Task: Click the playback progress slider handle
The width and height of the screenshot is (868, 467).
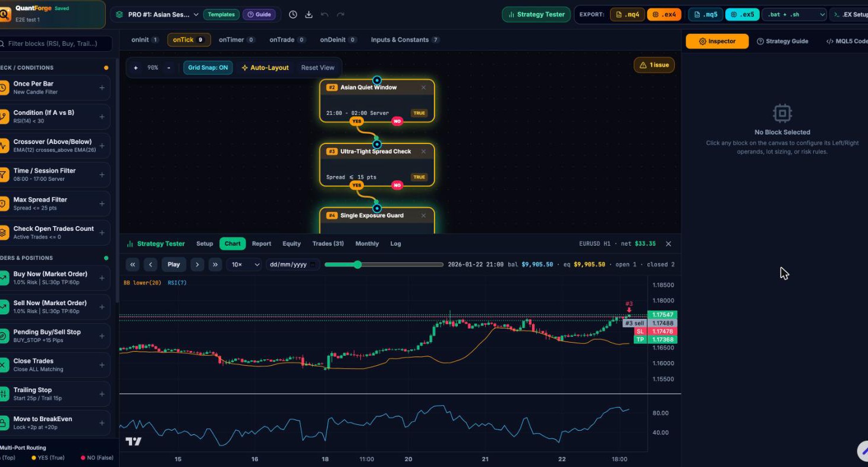Action: click(357, 265)
